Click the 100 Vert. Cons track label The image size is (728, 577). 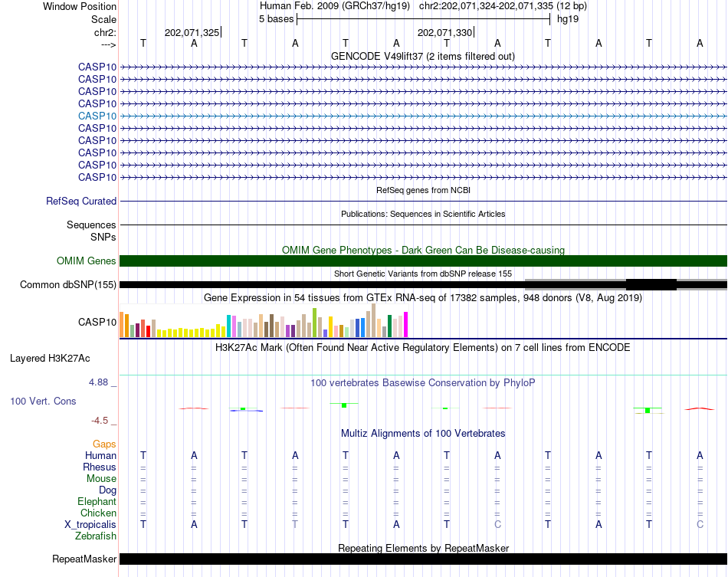click(43, 401)
